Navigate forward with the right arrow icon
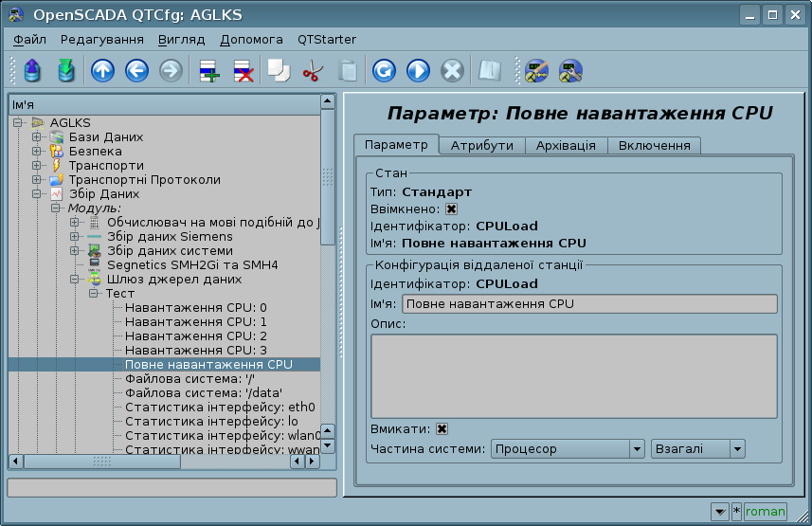This screenshot has width=812, height=526. [171, 70]
